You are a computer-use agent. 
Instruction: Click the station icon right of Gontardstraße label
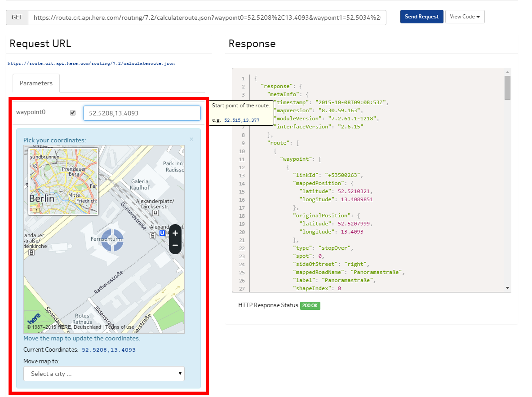(153, 235)
